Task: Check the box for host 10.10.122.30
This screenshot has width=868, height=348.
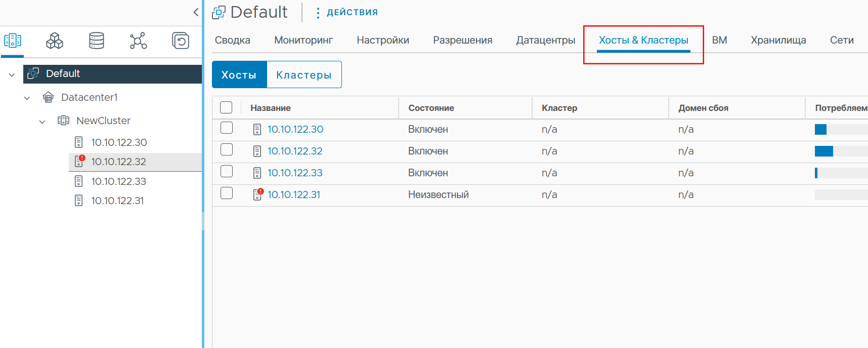Action: pos(227,128)
